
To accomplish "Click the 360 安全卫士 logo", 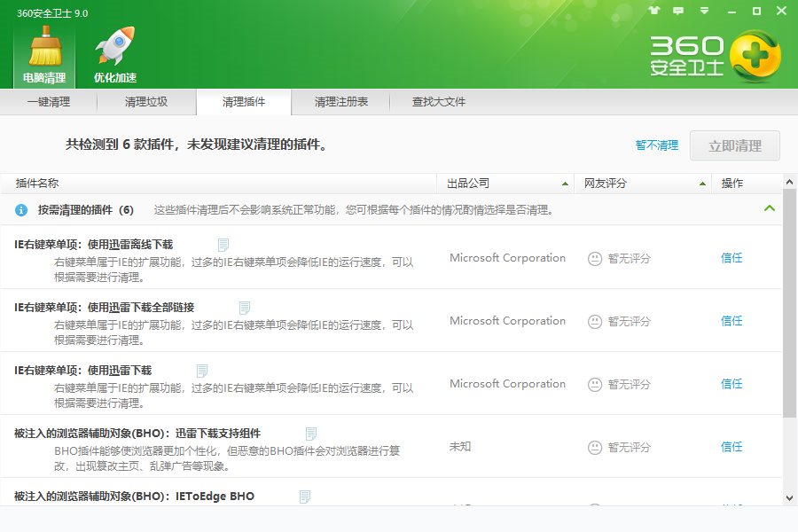I will point(715,55).
